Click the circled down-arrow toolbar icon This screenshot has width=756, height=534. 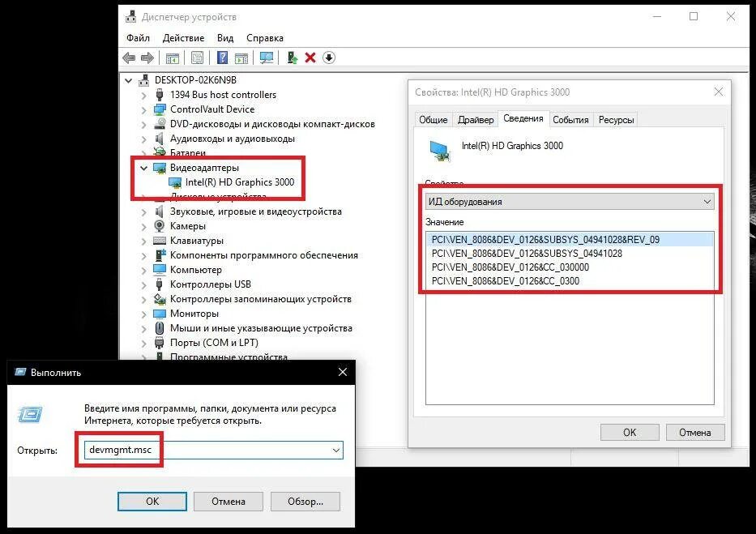(x=329, y=58)
